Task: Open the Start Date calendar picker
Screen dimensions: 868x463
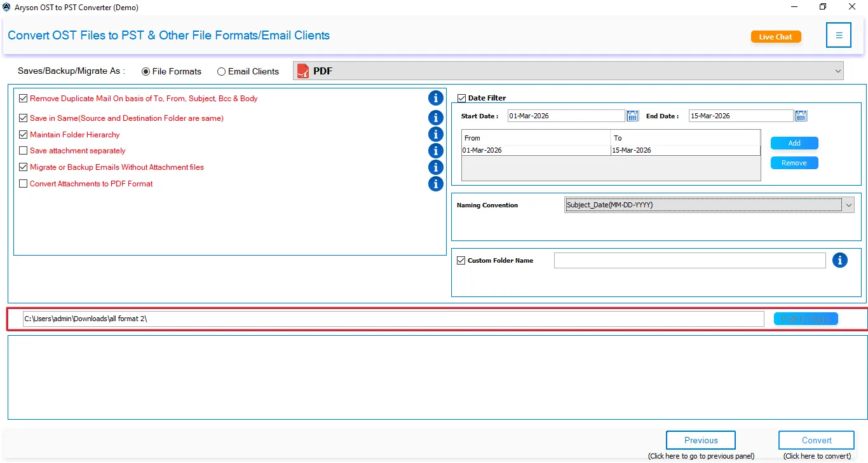Action: (632, 115)
